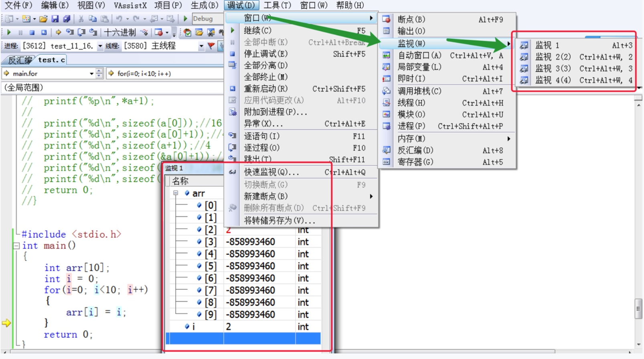The image size is (644, 359).
Task: Open the 编辑(E) menu
Action: [x=55, y=5]
